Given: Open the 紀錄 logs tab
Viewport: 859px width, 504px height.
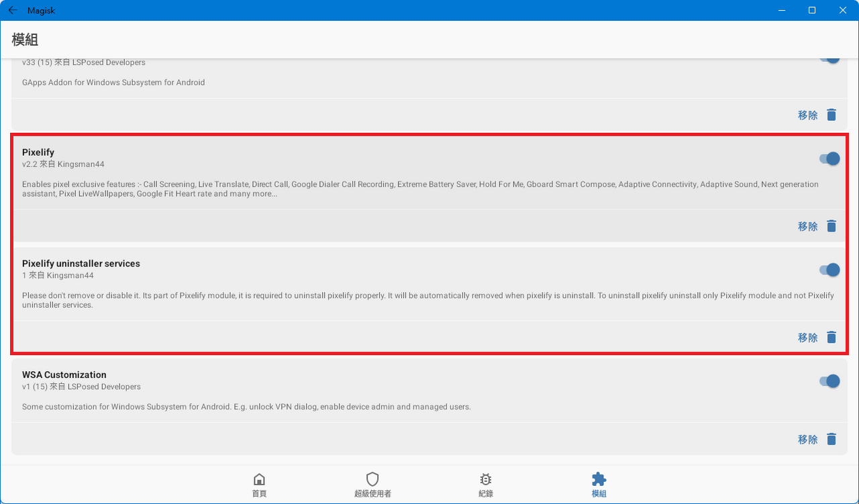Looking at the screenshot, I should point(486,485).
